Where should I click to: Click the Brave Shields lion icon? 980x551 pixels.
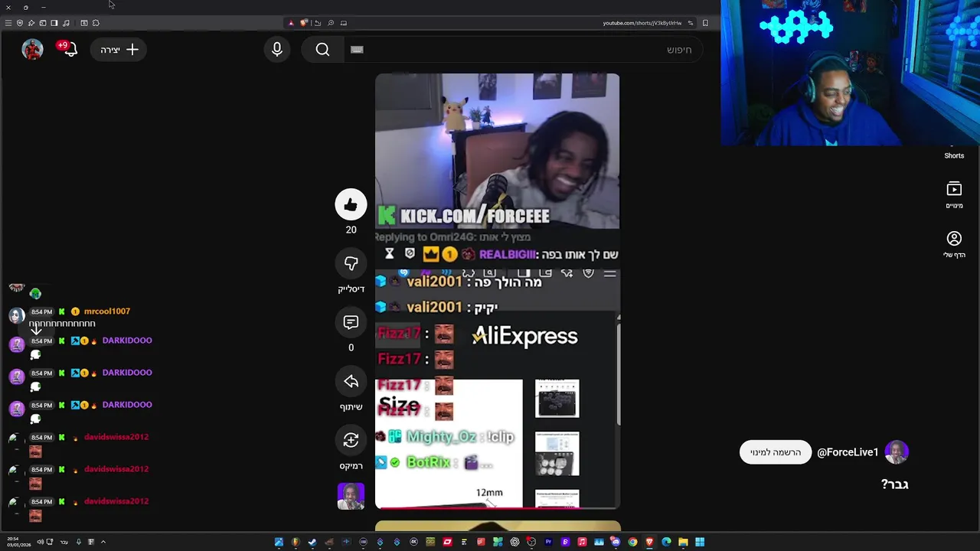(303, 23)
